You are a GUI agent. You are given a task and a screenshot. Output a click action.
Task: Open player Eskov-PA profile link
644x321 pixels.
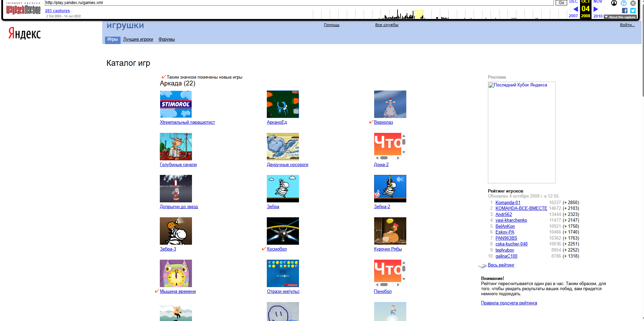pos(505,232)
